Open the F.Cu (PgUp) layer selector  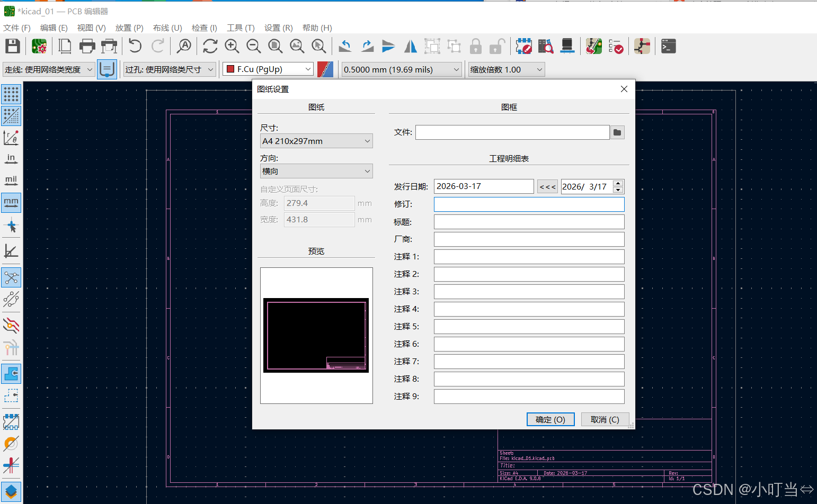click(x=268, y=69)
